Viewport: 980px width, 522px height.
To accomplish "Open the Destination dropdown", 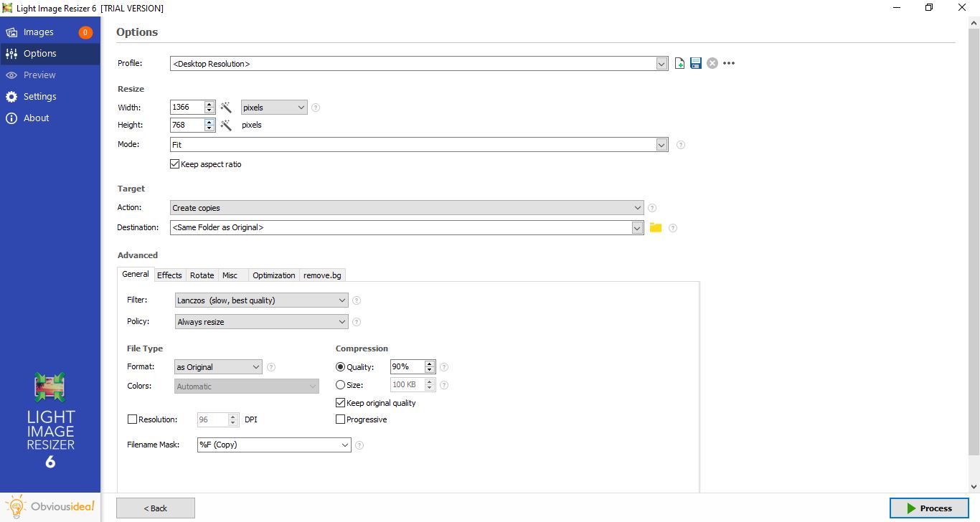I will point(407,227).
